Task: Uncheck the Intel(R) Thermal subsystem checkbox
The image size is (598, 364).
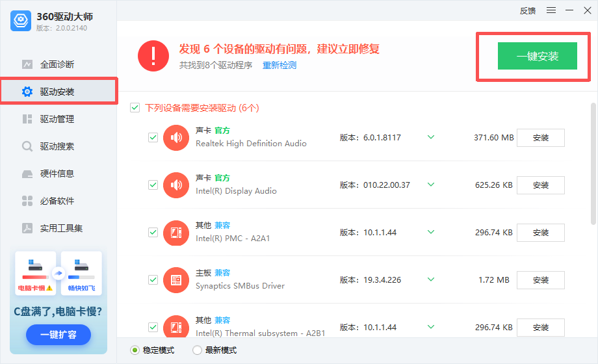Action: click(153, 328)
